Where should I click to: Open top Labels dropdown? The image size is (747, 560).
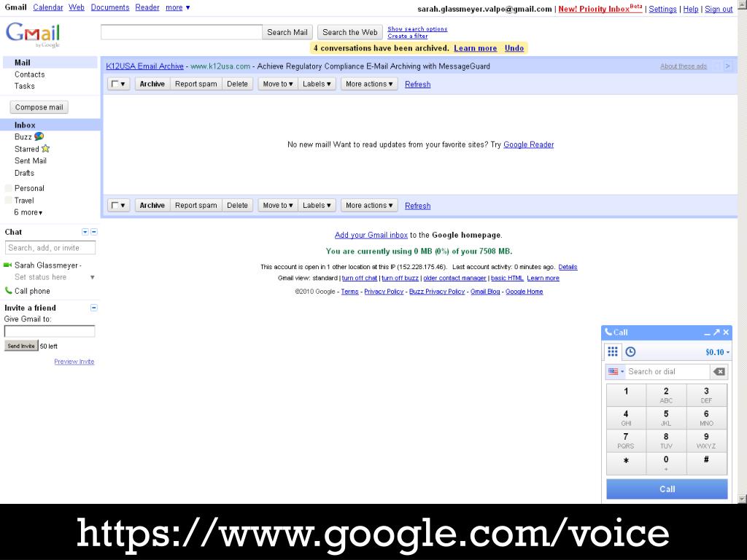pyautogui.click(x=317, y=84)
